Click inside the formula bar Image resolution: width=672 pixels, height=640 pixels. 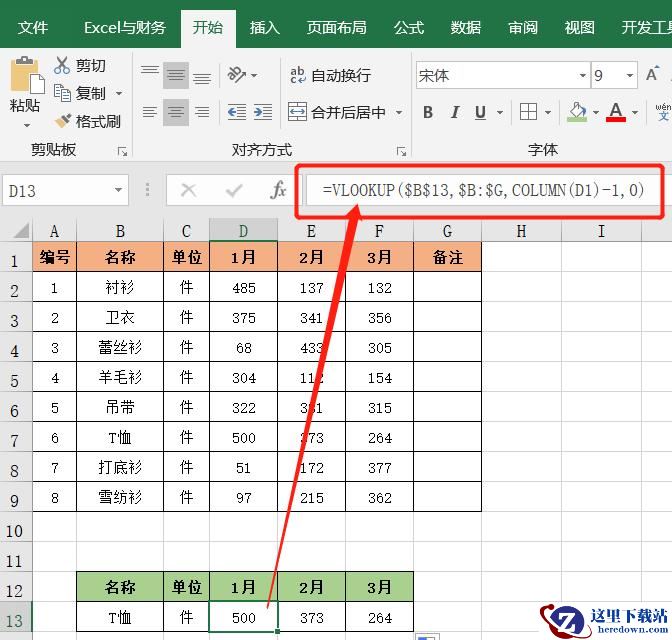coord(483,189)
